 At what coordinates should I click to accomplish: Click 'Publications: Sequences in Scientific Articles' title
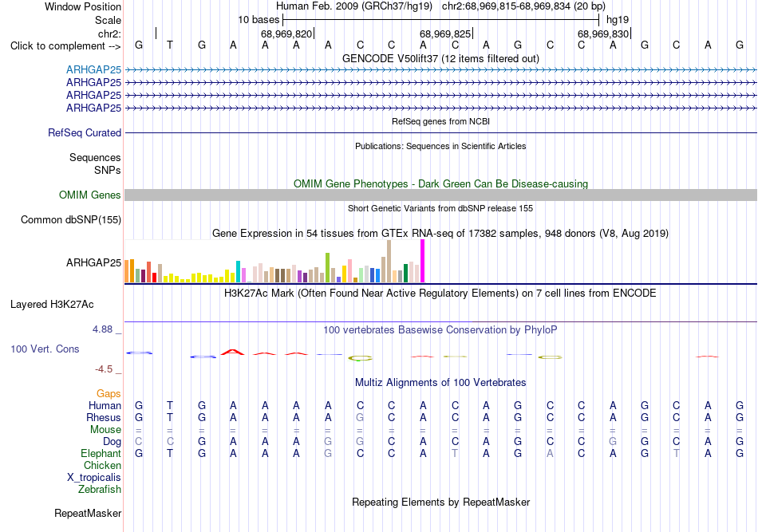(x=440, y=146)
